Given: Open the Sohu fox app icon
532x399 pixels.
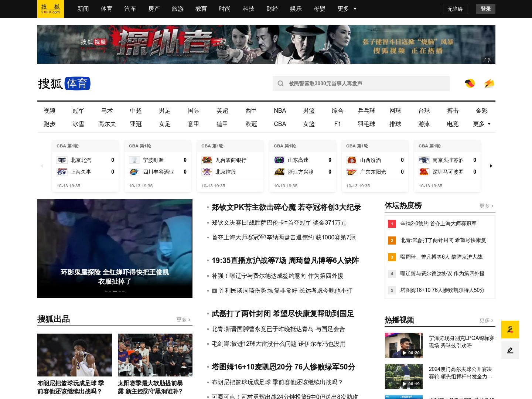Looking at the screenshot, I should 470,83.
